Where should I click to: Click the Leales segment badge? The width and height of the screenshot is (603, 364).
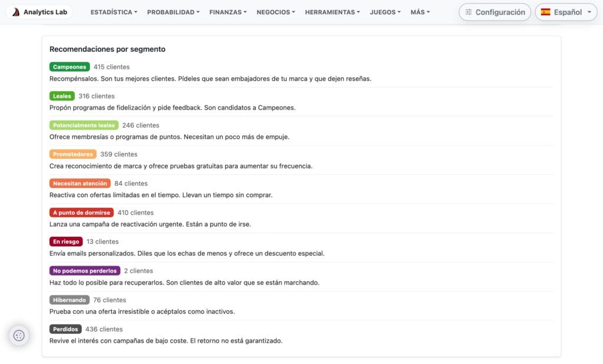[x=62, y=96]
